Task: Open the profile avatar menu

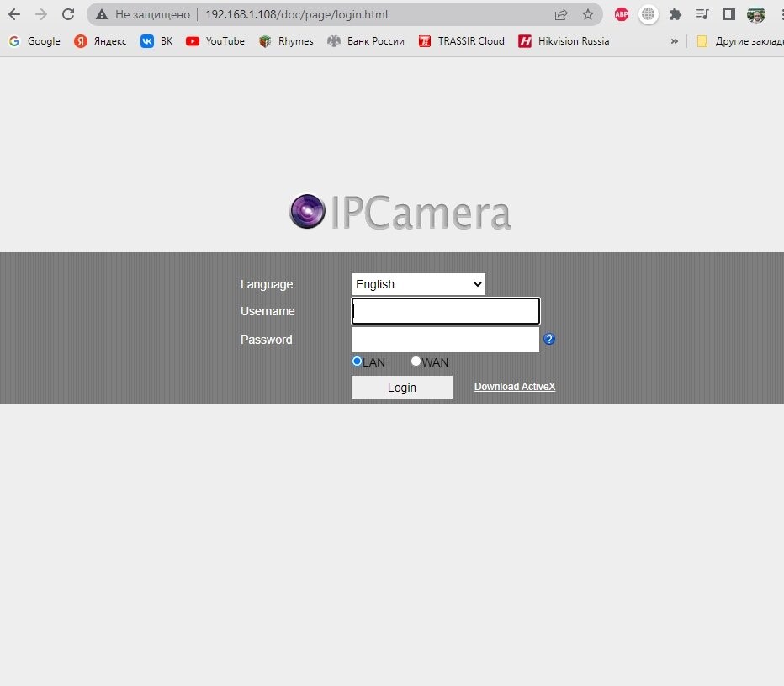Action: click(756, 15)
